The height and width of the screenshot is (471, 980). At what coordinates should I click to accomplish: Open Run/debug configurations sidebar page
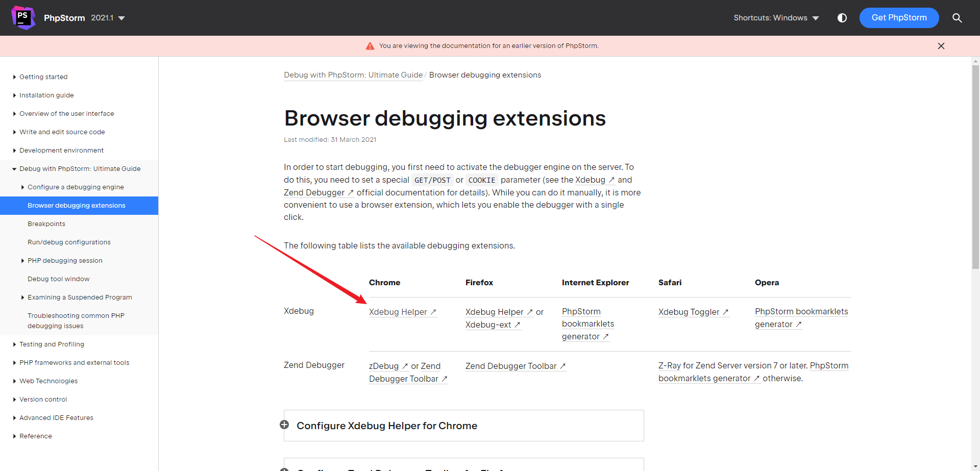tap(69, 242)
